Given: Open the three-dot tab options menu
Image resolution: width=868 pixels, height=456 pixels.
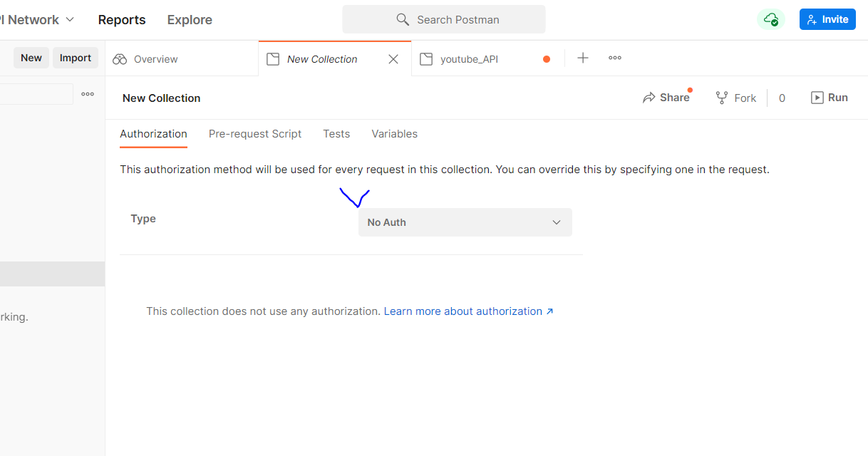Looking at the screenshot, I should pos(615,58).
